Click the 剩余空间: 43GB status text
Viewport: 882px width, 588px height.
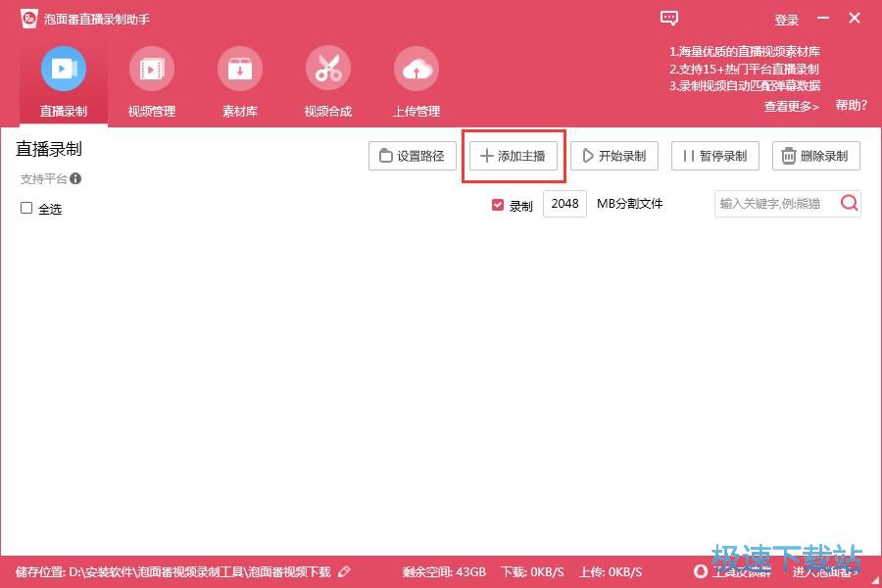[444, 572]
